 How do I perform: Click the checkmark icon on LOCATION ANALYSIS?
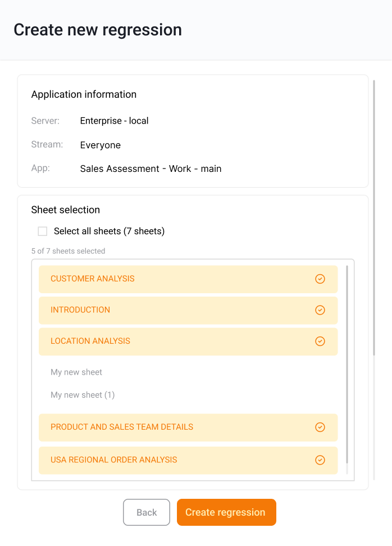[x=320, y=342]
